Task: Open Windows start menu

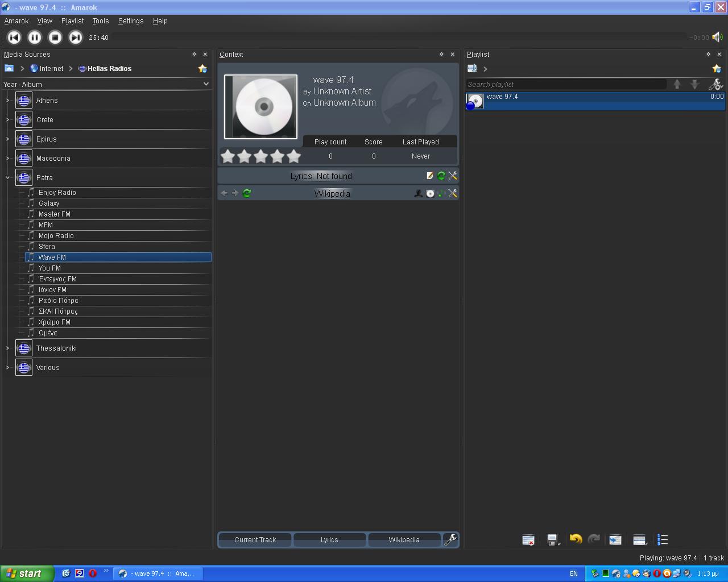Action: 27,573
